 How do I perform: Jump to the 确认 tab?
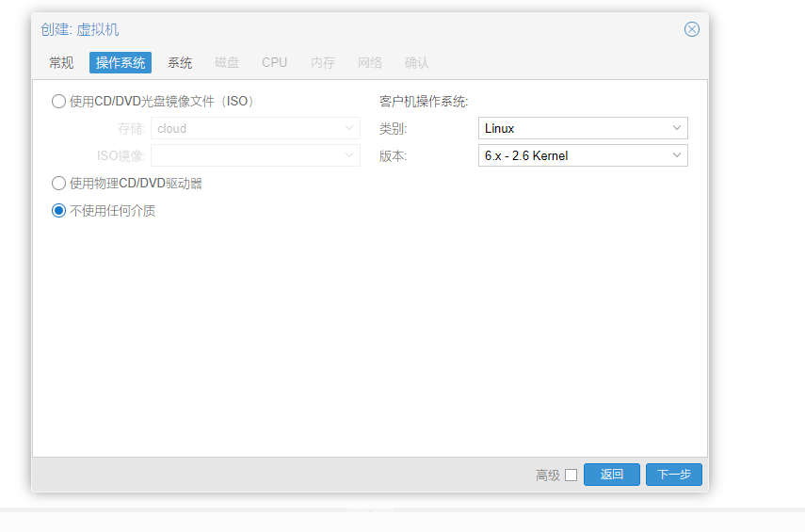417,63
